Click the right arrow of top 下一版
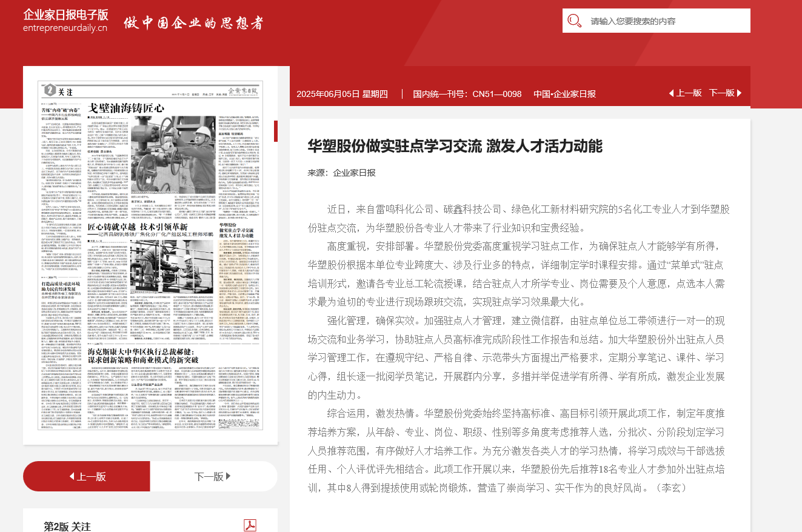Screen dimensions: 802x532 [x=739, y=93]
